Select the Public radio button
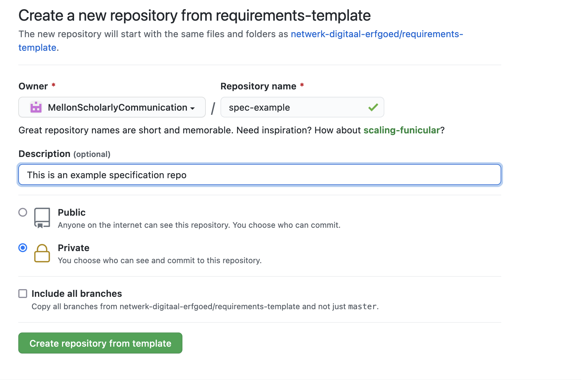The image size is (588, 380). [23, 212]
